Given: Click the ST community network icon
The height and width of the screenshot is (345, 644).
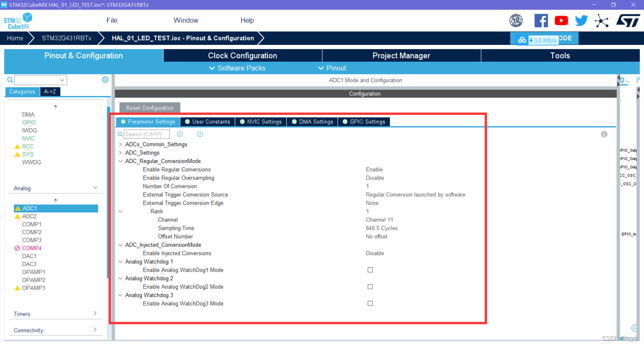Looking at the screenshot, I should point(602,21).
